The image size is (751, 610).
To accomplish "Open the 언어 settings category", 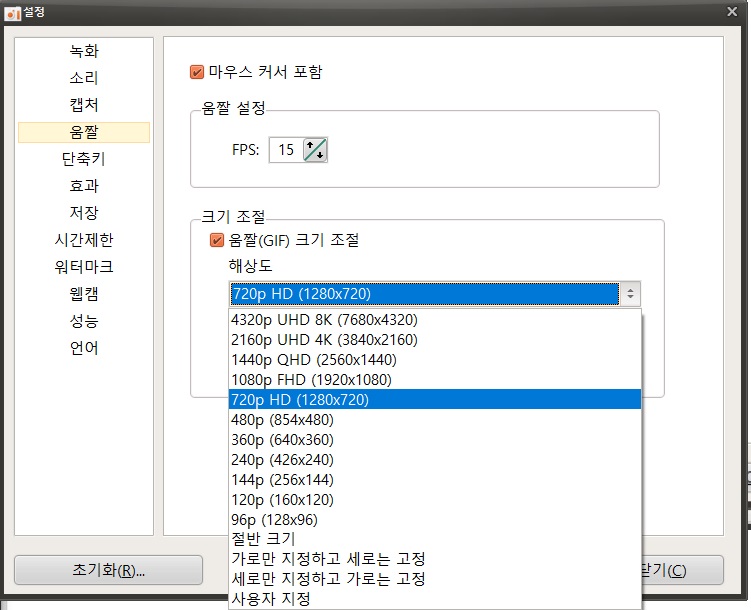I will point(84,348).
